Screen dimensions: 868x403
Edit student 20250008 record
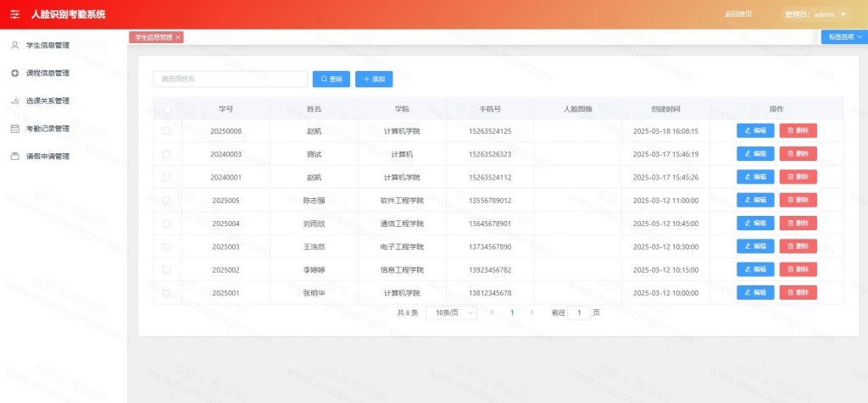755,131
